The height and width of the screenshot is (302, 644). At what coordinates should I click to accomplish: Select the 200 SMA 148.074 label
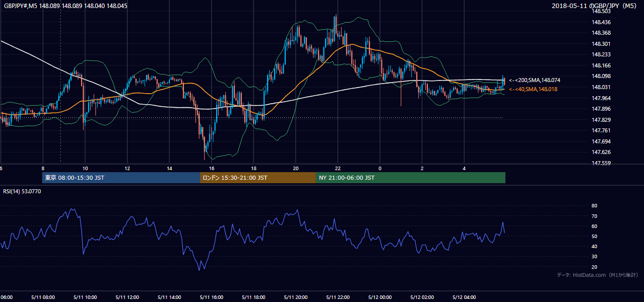(535, 80)
